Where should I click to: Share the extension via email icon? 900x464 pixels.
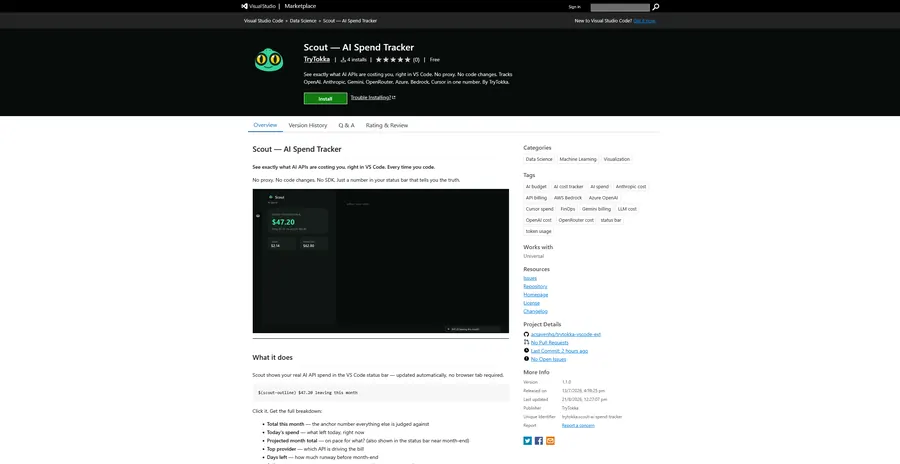550,440
